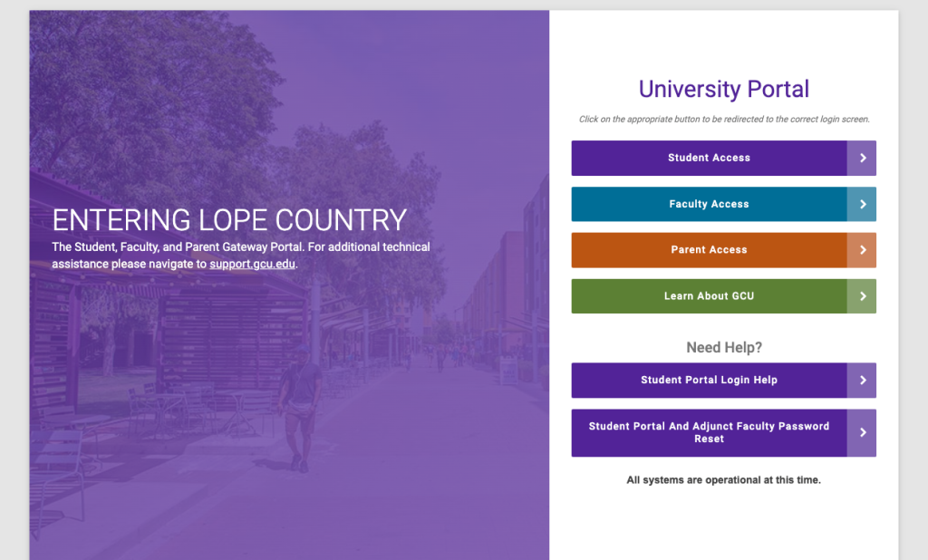Select the Parent Access button

coord(710,250)
